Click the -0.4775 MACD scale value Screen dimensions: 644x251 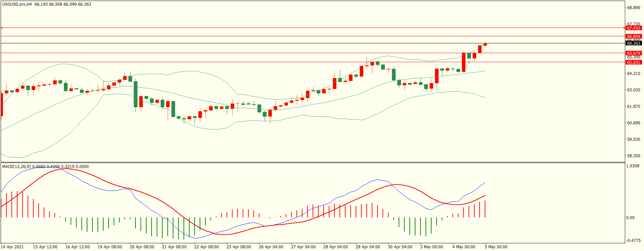tap(633, 241)
